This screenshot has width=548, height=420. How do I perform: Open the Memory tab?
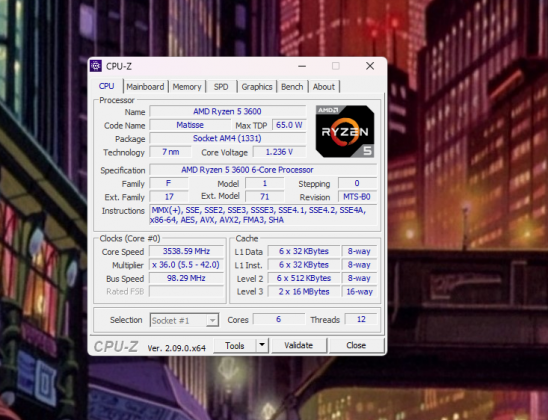[187, 87]
